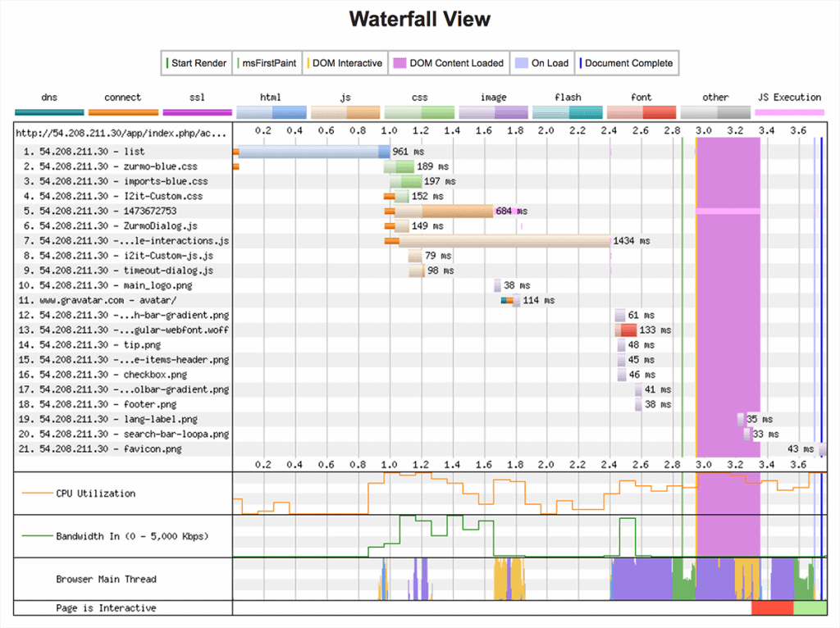Select the ssl legend color swatch
Image resolution: width=840 pixels, height=628 pixels.
[x=197, y=110]
